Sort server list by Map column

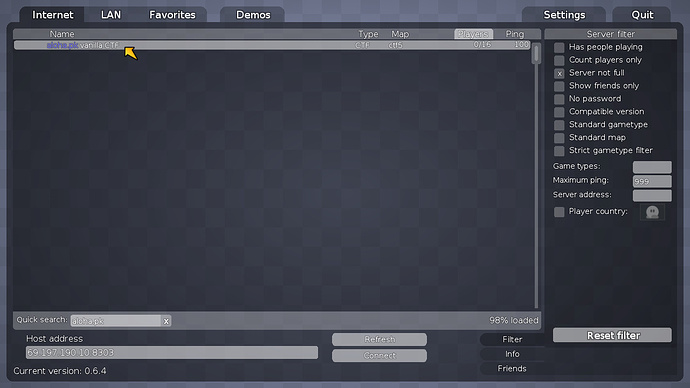[400, 34]
